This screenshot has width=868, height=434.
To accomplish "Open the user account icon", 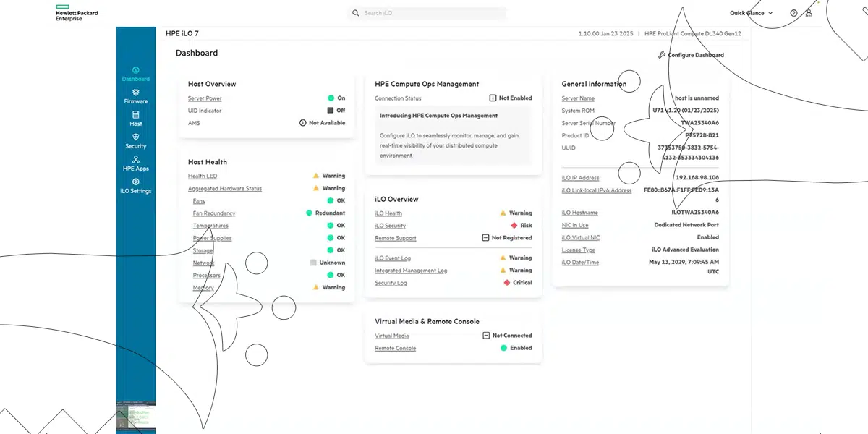I will pyautogui.click(x=809, y=13).
